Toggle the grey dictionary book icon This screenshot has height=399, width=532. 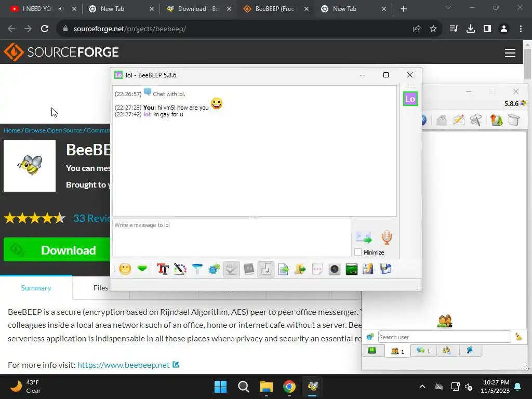tap(249, 270)
